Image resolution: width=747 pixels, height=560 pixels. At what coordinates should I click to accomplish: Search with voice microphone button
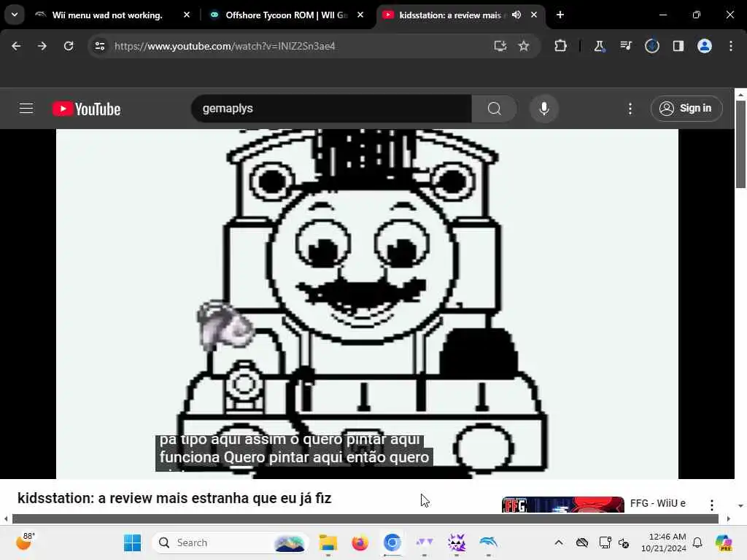coord(544,109)
